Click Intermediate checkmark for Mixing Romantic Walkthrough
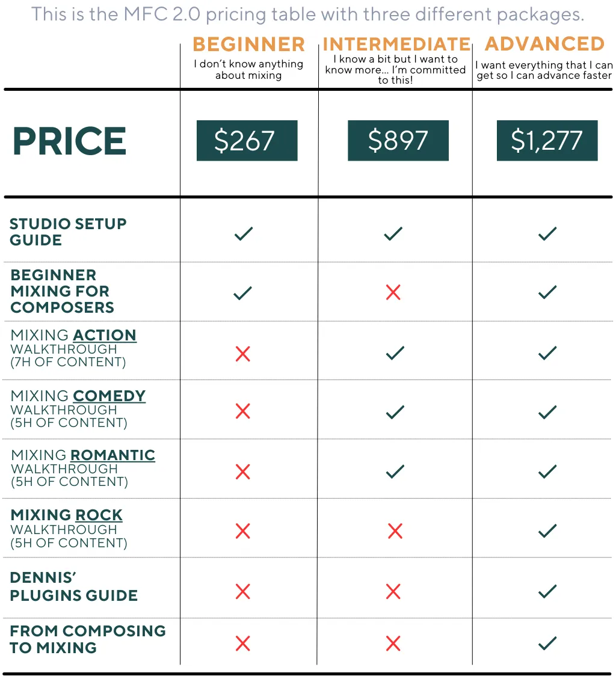 pyautogui.click(x=395, y=472)
